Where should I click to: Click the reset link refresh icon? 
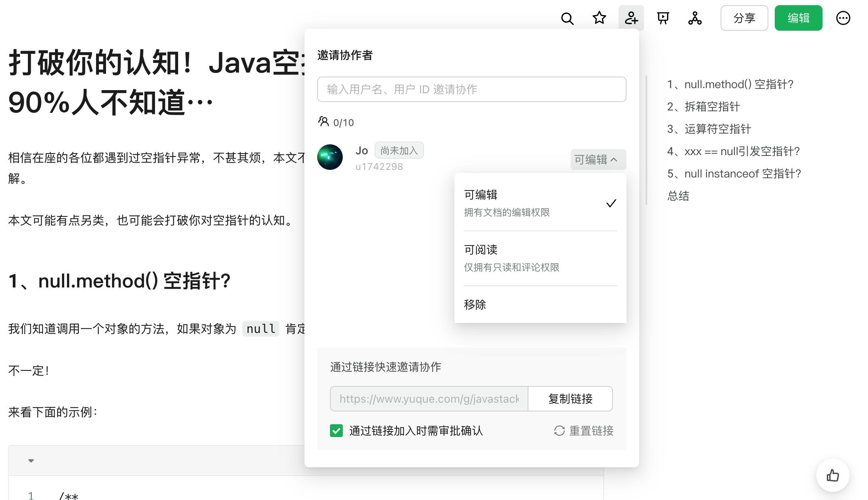560,431
